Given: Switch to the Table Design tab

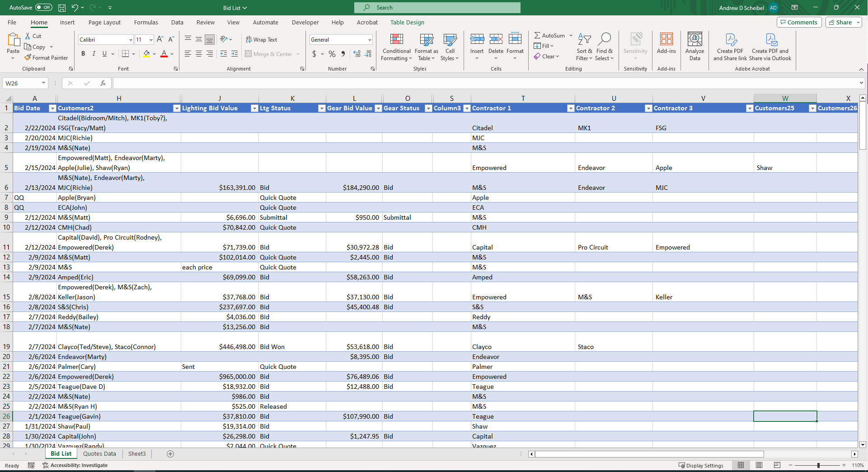Looking at the screenshot, I should [407, 22].
